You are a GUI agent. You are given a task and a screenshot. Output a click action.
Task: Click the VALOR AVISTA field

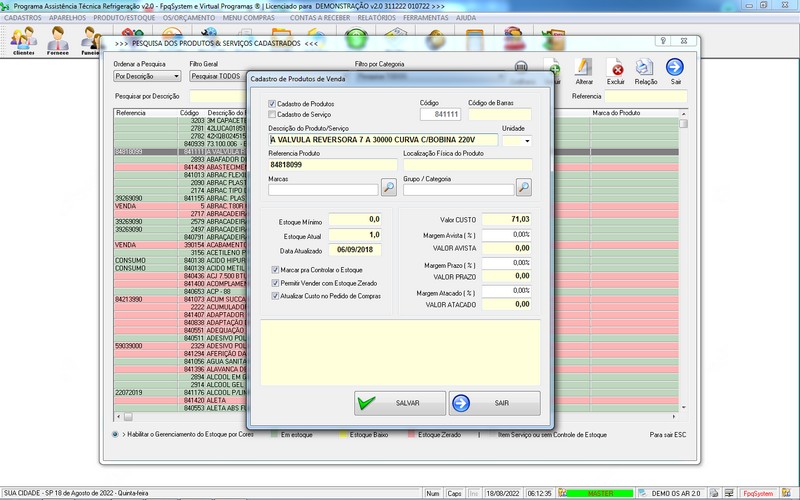click(x=507, y=248)
